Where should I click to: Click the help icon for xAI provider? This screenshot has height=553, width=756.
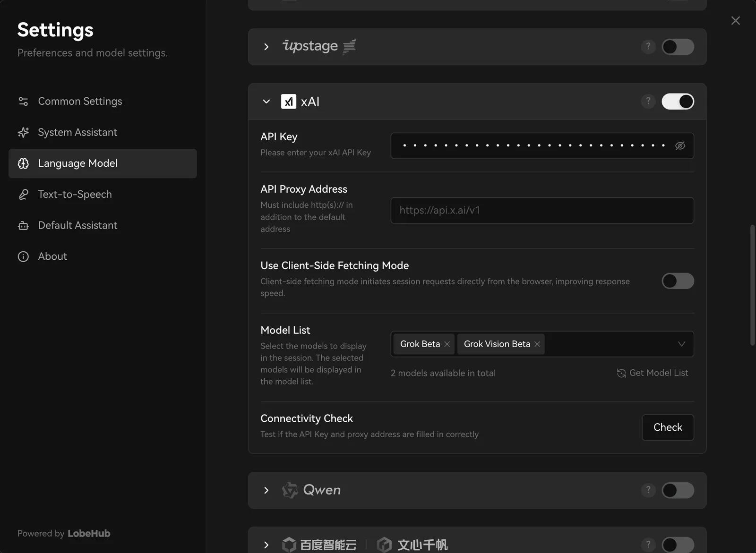(648, 101)
